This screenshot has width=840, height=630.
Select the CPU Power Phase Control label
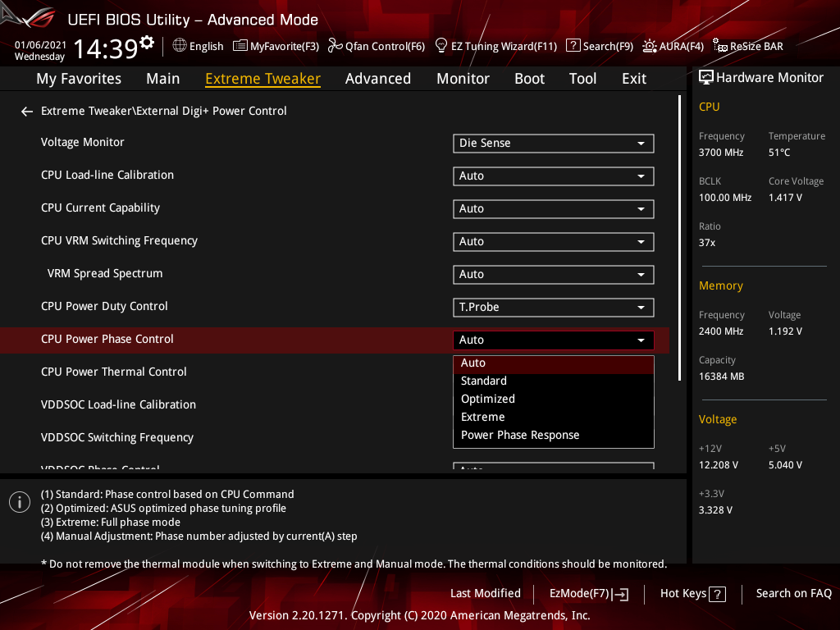[x=107, y=339]
